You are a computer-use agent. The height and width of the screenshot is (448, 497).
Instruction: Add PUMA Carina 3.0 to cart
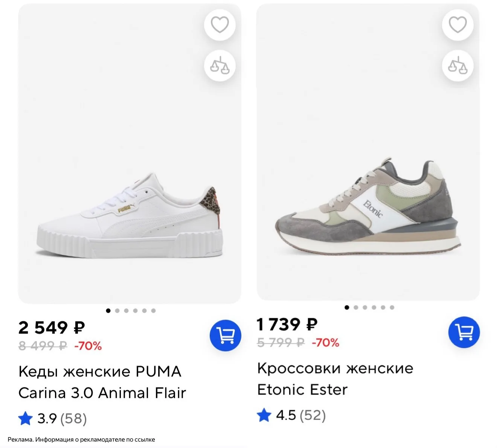(226, 335)
